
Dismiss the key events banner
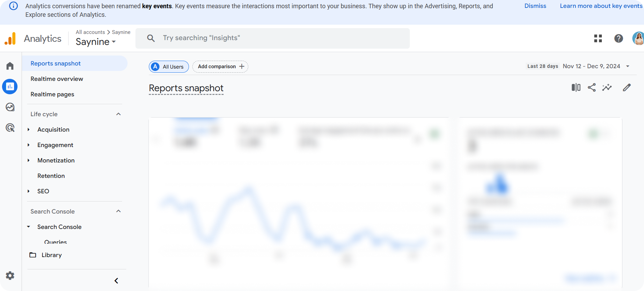tap(535, 6)
